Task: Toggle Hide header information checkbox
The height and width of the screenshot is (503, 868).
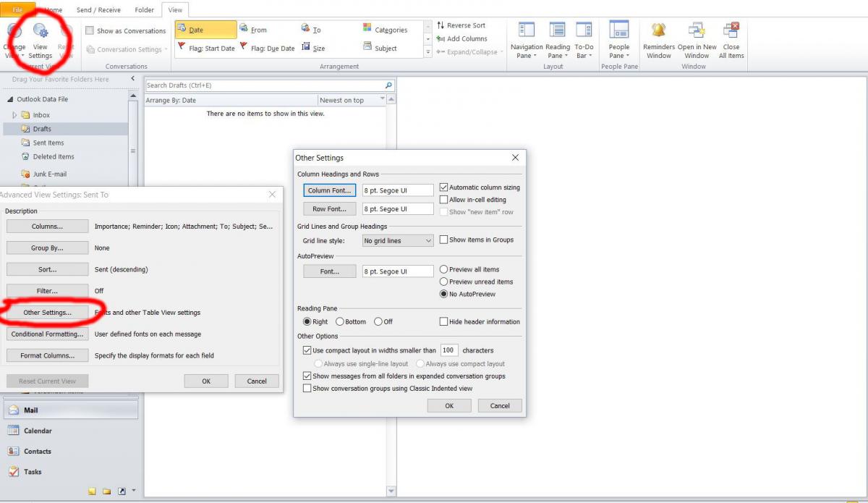Action: click(x=444, y=321)
